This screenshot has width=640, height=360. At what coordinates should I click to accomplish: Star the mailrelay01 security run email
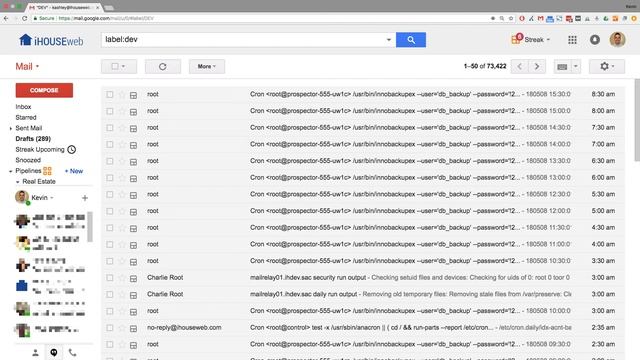122,278
